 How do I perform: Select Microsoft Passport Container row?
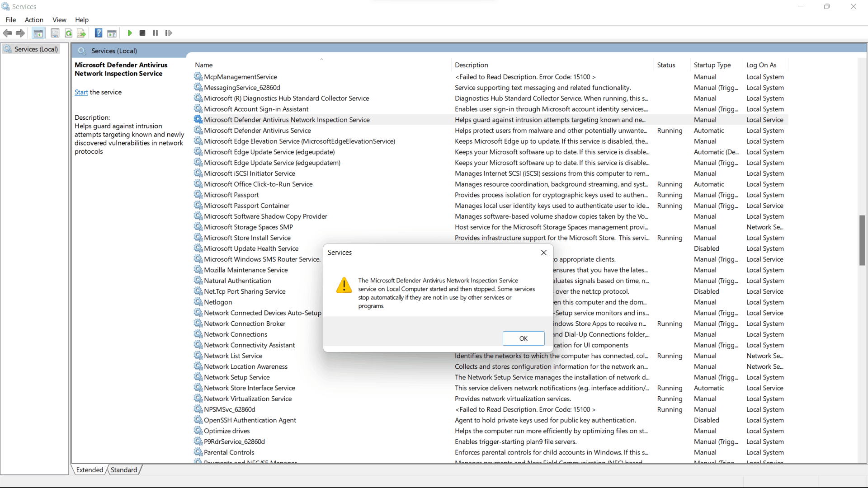pos(491,206)
